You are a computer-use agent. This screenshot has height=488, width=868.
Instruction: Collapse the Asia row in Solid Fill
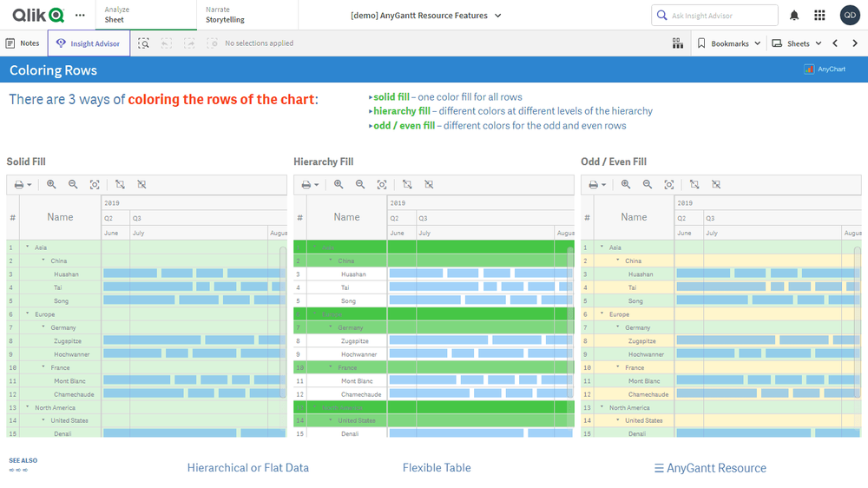tap(28, 247)
